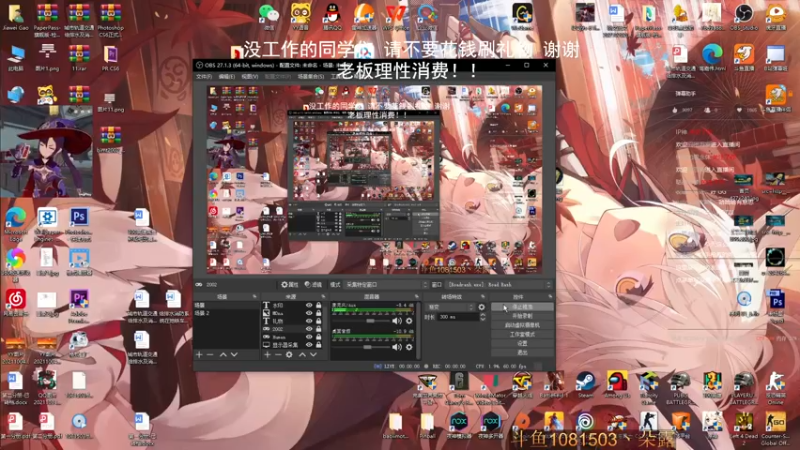800x450 pixels.
Task: Add a new scene with the plus icon
Action: click(199, 355)
